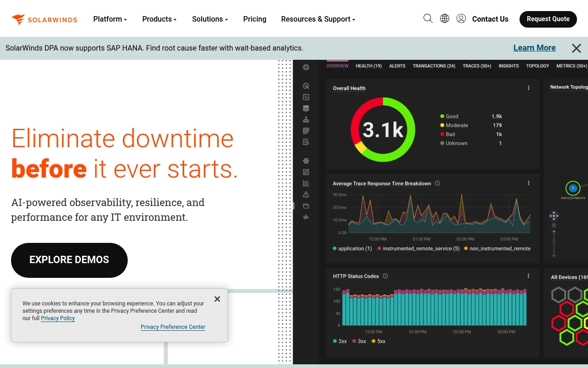Click the Contact Us link

490,19
